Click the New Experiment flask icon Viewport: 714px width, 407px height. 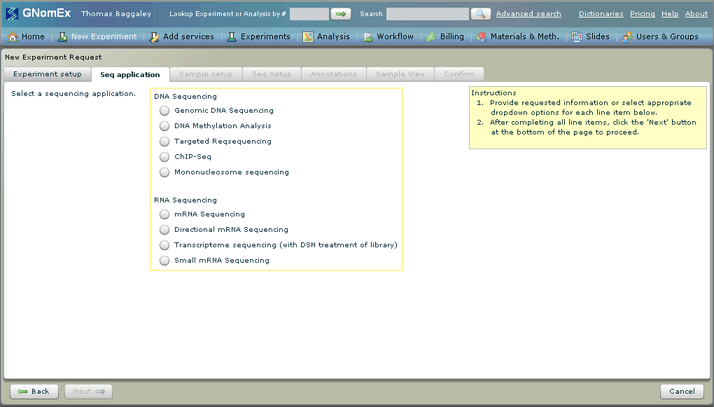[62, 37]
